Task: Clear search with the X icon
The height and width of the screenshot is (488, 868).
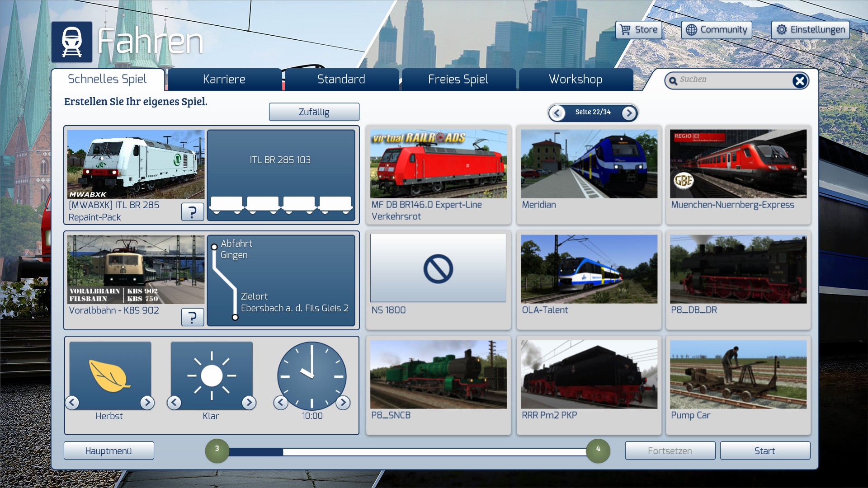Action: [x=799, y=81]
